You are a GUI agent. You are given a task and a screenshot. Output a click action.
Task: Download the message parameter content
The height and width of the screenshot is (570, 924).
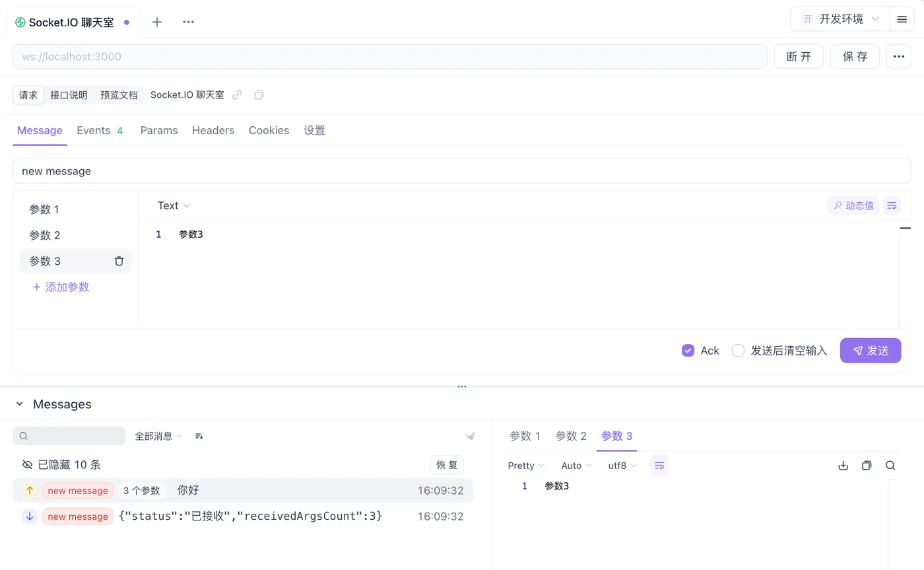843,466
